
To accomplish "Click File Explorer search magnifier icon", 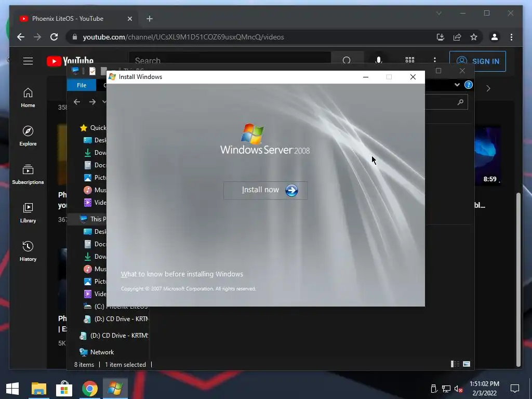I will (x=460, y=102).
